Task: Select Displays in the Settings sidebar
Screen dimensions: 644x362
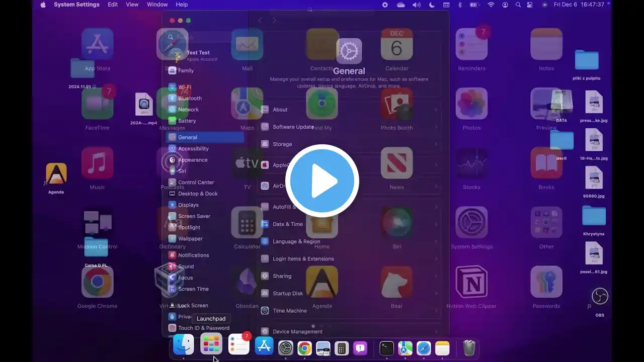Action: 205,205
